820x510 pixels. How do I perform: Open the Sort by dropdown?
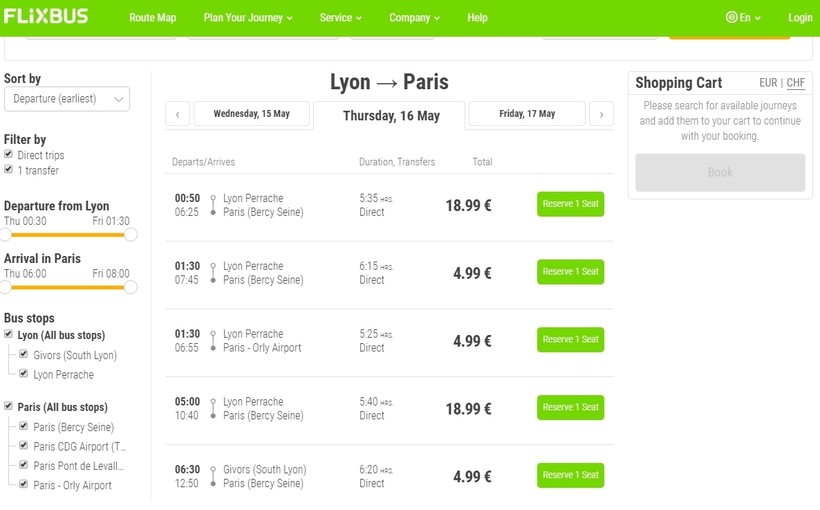(67, 99)
